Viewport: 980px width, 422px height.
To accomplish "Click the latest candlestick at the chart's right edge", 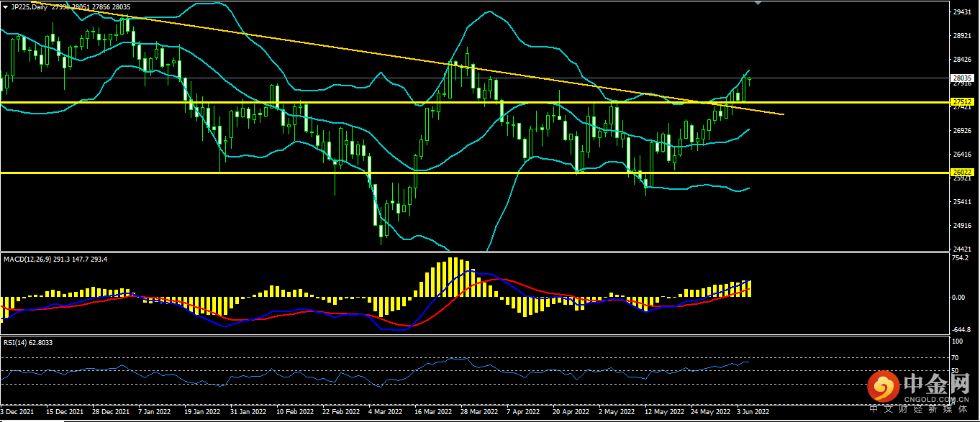I will point(749,79).
